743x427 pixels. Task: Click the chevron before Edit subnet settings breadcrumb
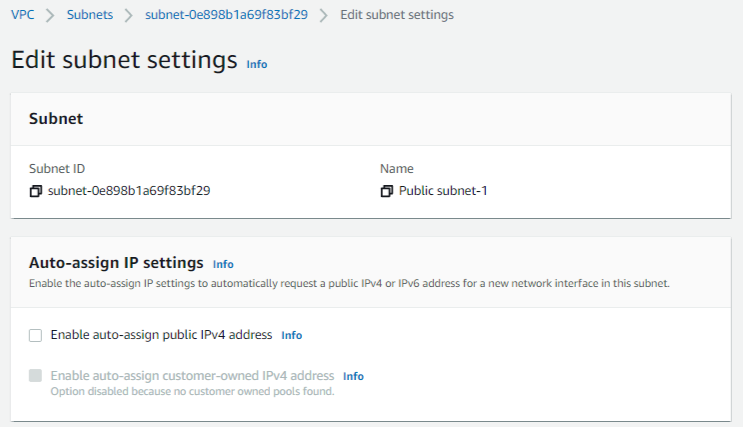tap(324, 15)
